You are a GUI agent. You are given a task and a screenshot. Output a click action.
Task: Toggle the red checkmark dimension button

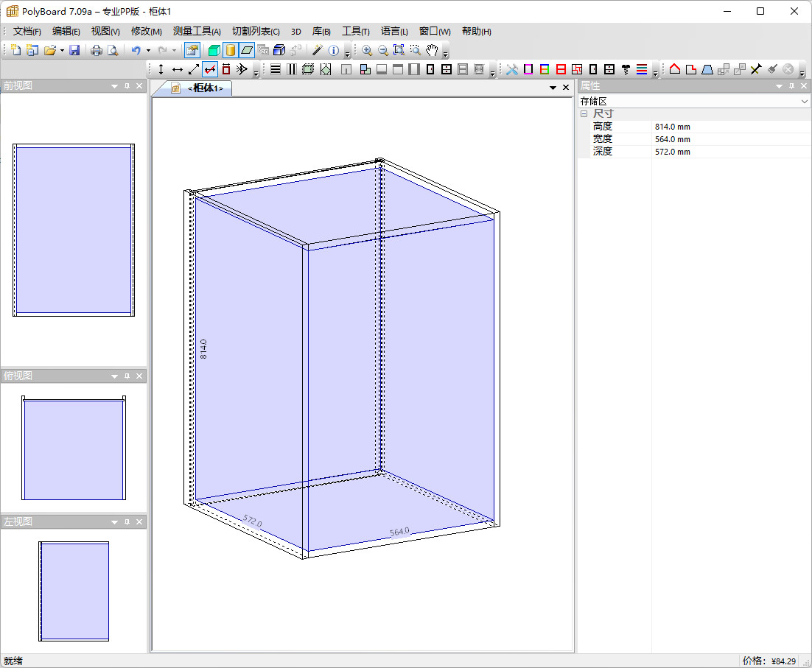[x=210, y=69]
